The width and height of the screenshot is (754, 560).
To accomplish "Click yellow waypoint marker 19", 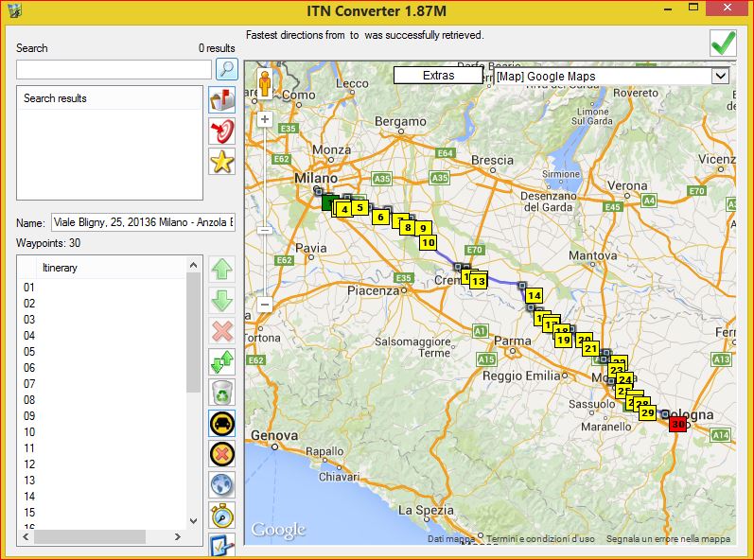I will click(563, 341).
